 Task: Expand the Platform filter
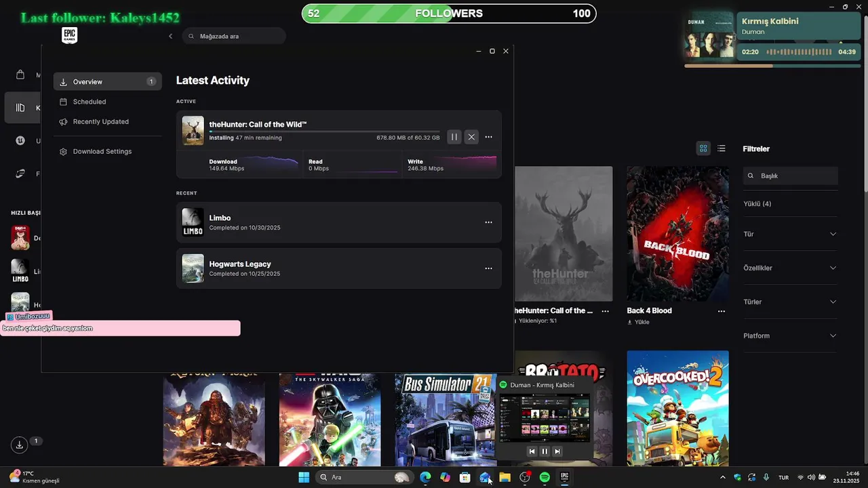[791, 335]
